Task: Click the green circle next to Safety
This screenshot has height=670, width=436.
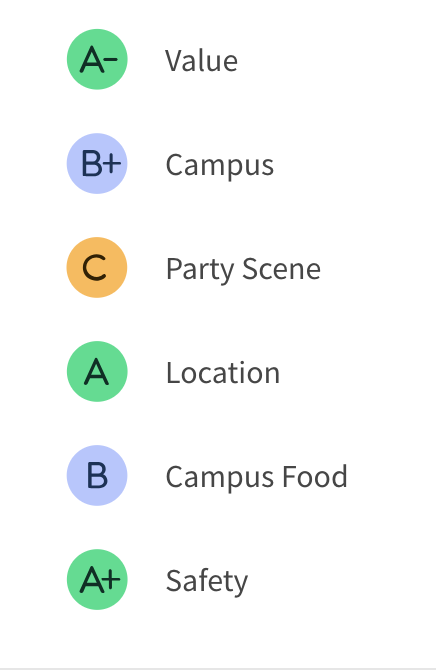Action: [97, 579]
